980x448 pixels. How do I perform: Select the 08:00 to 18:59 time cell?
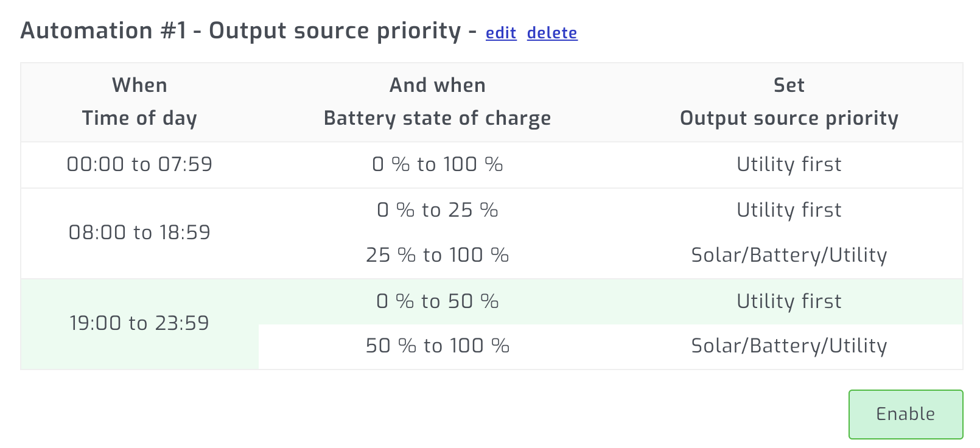click(139, 233)
